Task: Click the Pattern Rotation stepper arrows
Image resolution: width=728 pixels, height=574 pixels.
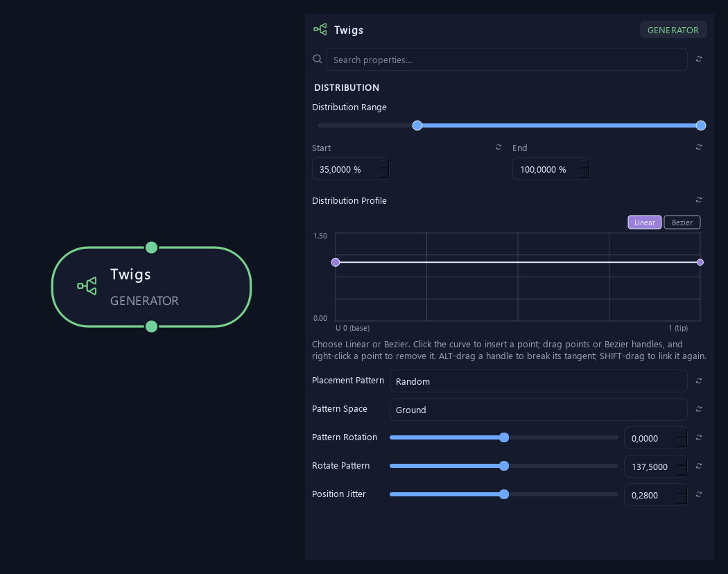Action: [x=682, y=438]
